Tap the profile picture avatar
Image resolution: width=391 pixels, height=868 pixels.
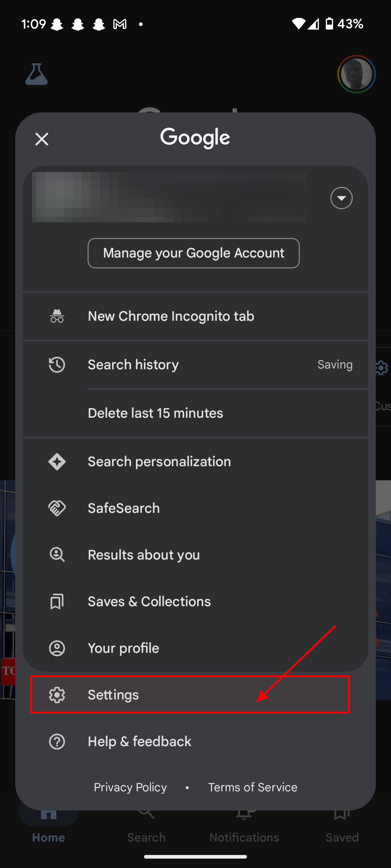356,74
